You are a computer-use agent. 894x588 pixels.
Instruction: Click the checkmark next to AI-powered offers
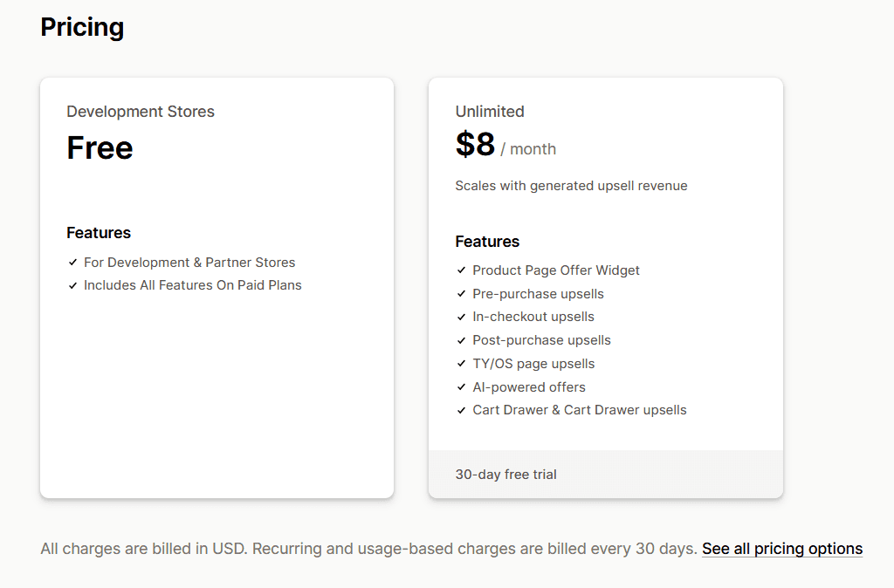[461, 386]
